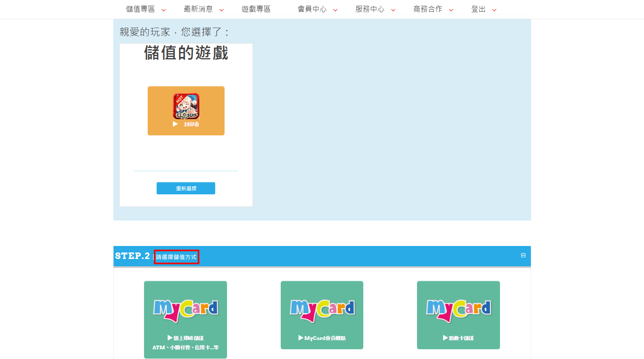Image resolution: width=644 pixels, height=359 pixels.
Task: Choose MyCard 點數卡儲值 payment tile
Action: [x=458, y=315]
